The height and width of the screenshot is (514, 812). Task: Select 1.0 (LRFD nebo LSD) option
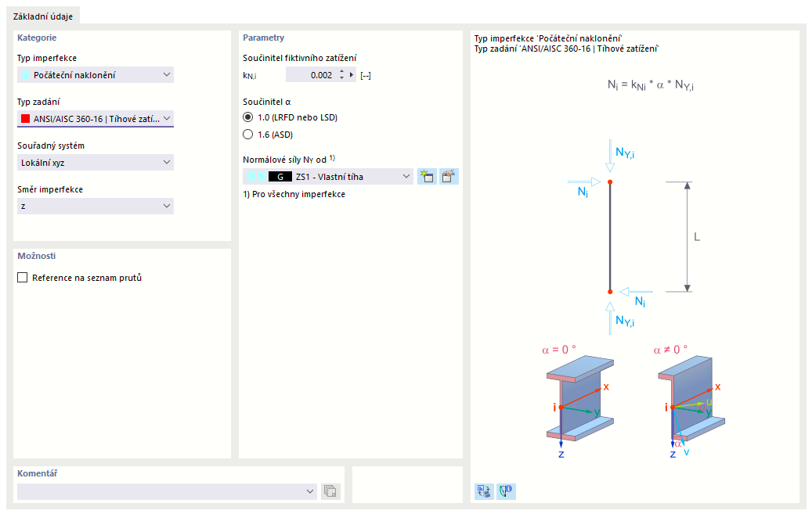250,117
